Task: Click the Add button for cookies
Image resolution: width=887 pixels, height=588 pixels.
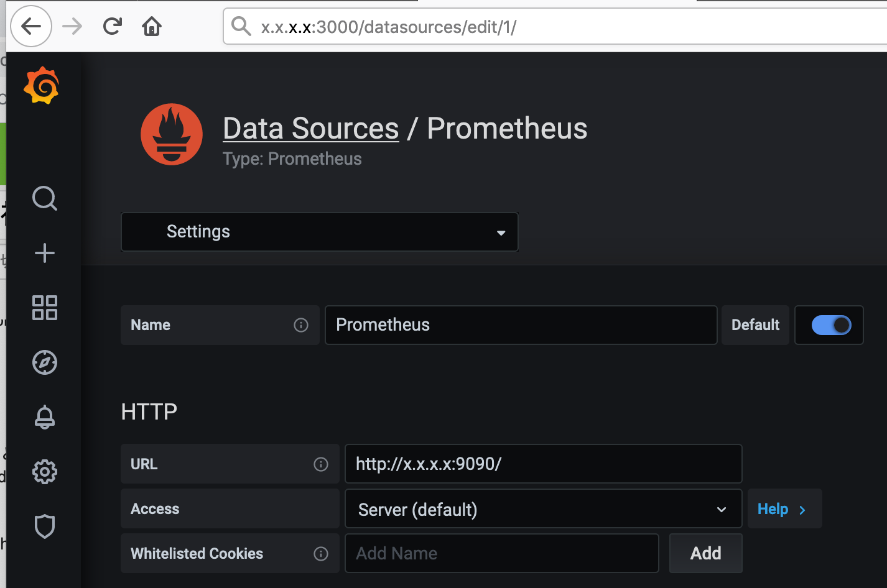Action: click(705, 553)
